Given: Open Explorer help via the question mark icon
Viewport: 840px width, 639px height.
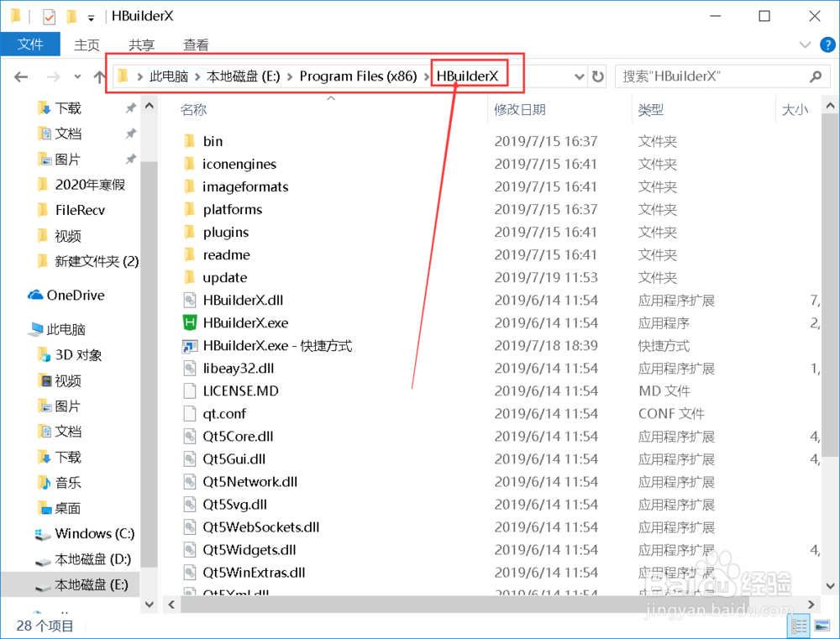Looking at the screenshot, I should (x=827, y=45).
